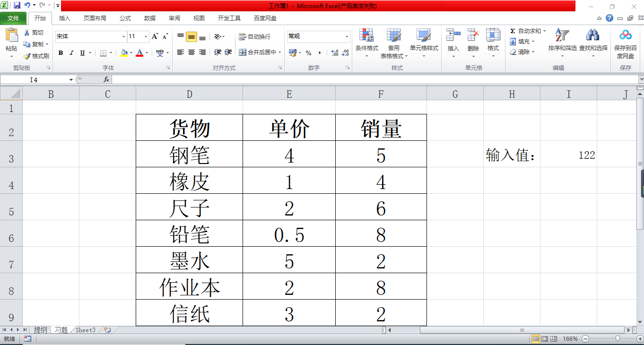Image resolution: width=644 pixels, height=345 pixels.
Task: Switch to the Insert (插入) ribbon tab
Action: [65, 18]
